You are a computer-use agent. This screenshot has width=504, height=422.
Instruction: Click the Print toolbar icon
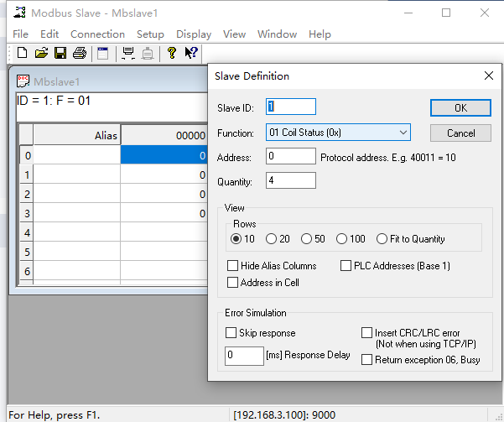(x=80, y=54)
